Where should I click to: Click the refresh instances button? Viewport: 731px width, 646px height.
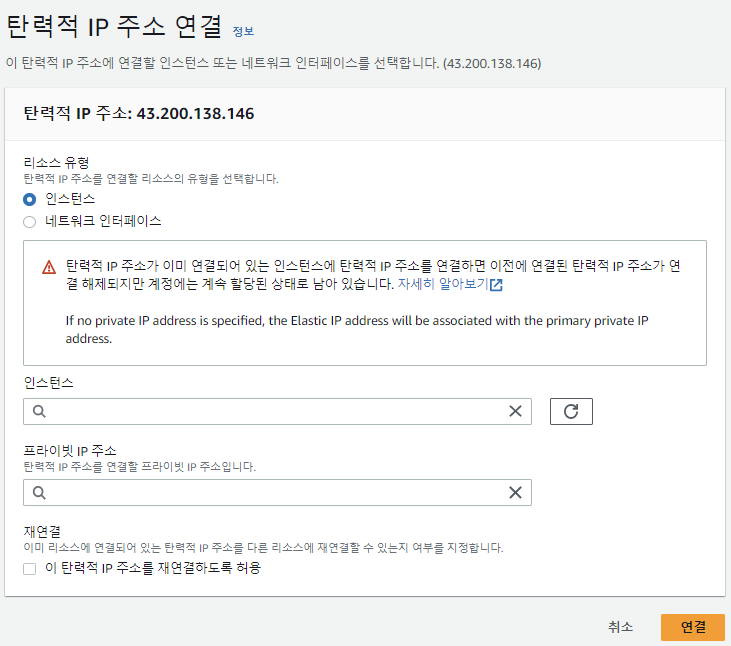coord(571,411)
